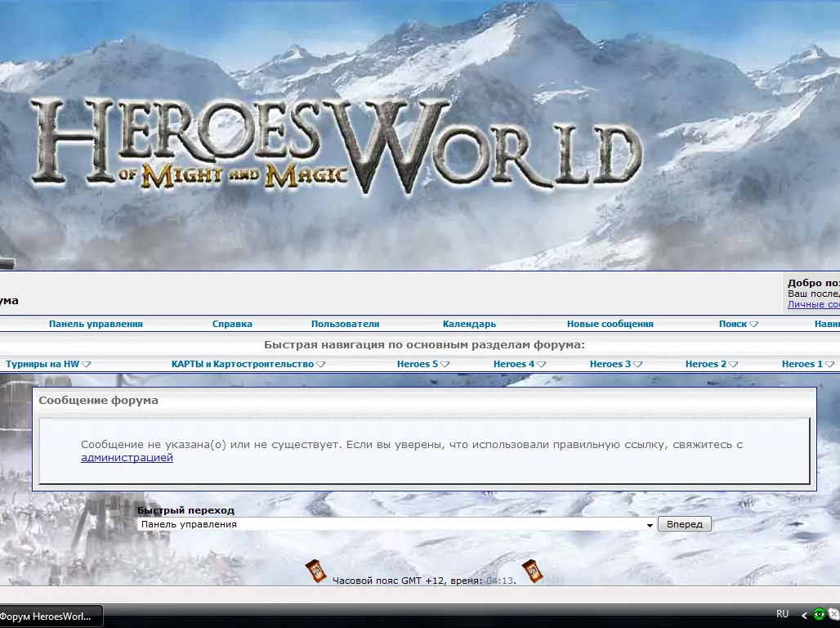Open the Календарь page
Image resolution: width=840 pixels, height=628 pixels.
coord(469,324)
